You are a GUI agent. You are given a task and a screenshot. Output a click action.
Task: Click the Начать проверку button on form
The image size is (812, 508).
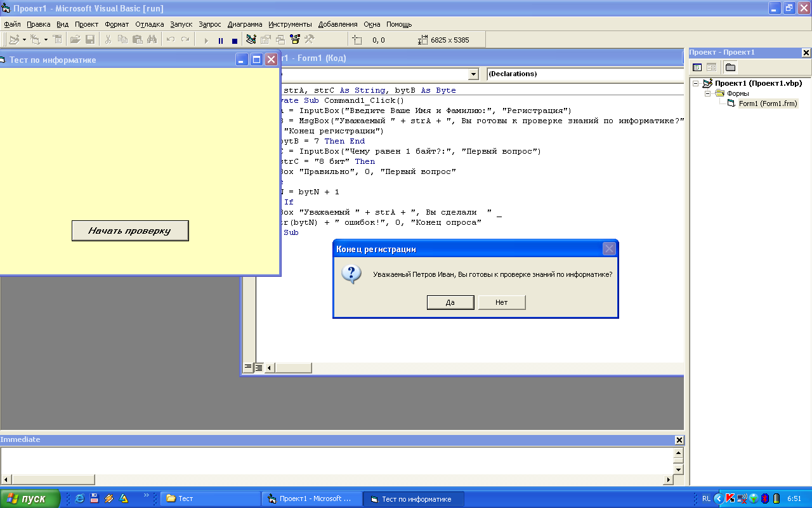point(130,231)
